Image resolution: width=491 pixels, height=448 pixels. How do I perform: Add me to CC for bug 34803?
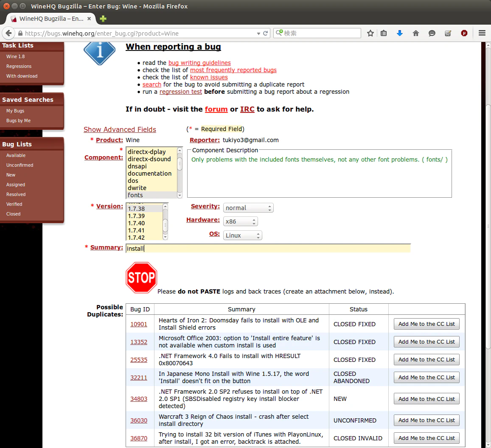[426, 399]
